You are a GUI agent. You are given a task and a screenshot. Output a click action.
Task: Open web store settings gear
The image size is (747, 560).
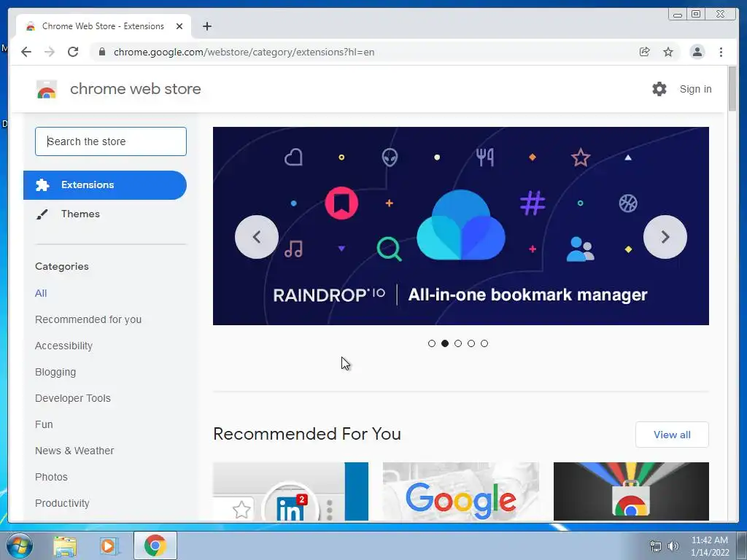(659, 89)
